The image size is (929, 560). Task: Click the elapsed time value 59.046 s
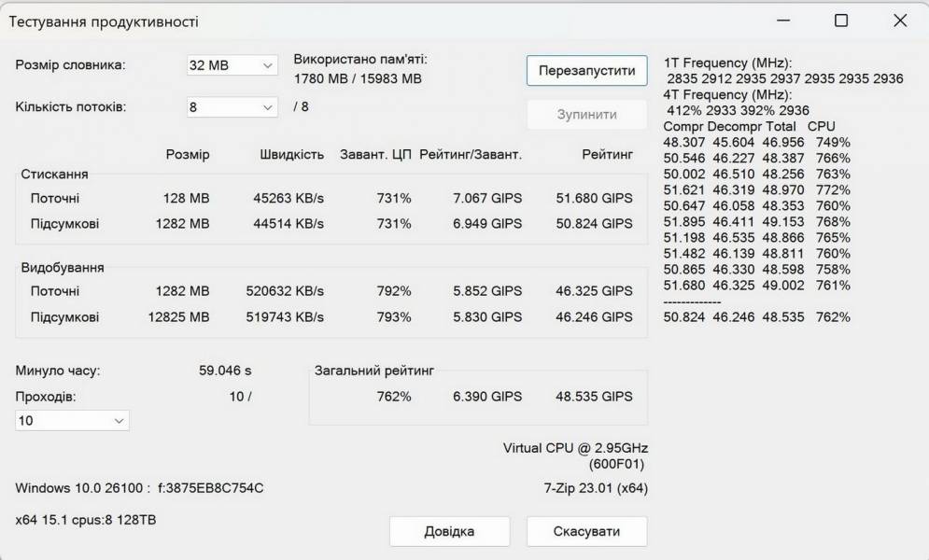pos(222,370)
